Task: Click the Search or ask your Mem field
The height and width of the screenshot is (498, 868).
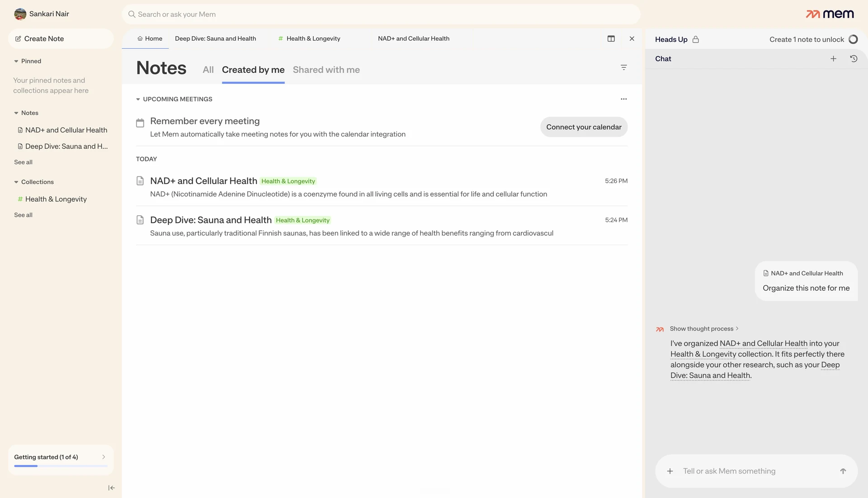Action: click(x=381, y=14)
